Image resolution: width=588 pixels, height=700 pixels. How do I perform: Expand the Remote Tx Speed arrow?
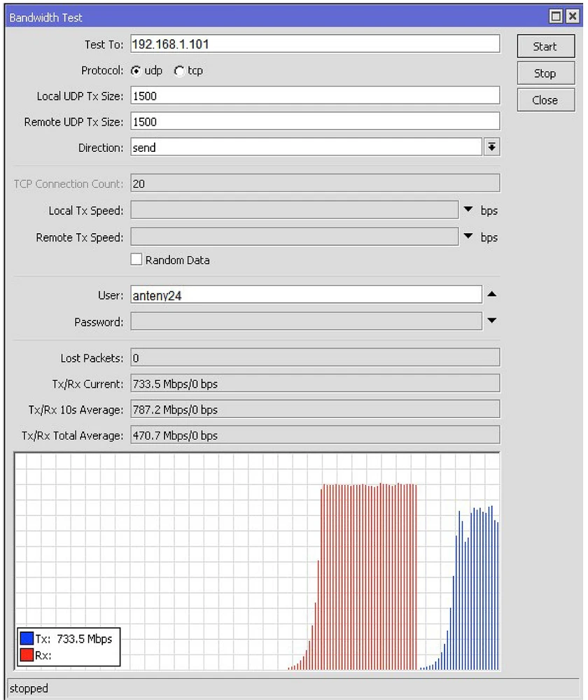click(x=468, y=237)
